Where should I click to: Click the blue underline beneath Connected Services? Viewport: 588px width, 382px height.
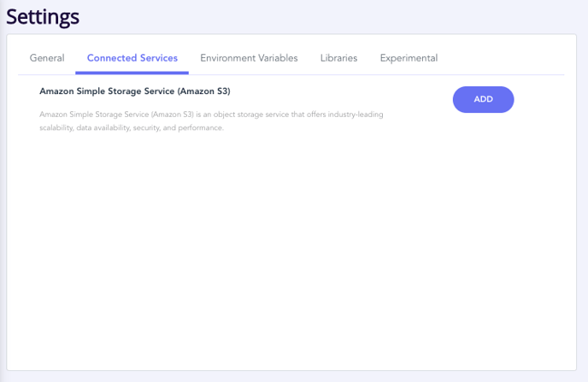(x=132, y=73)
